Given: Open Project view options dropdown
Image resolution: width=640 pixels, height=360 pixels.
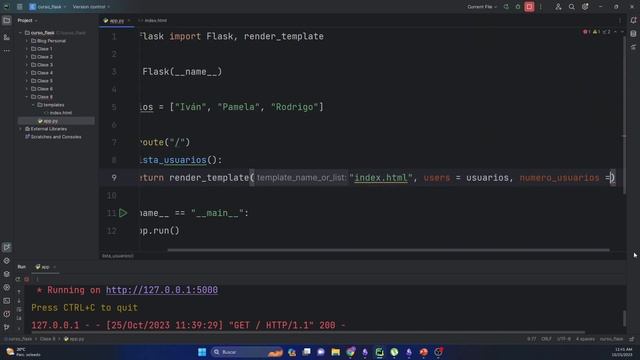Looking at the screenshot, I should 27,20.
